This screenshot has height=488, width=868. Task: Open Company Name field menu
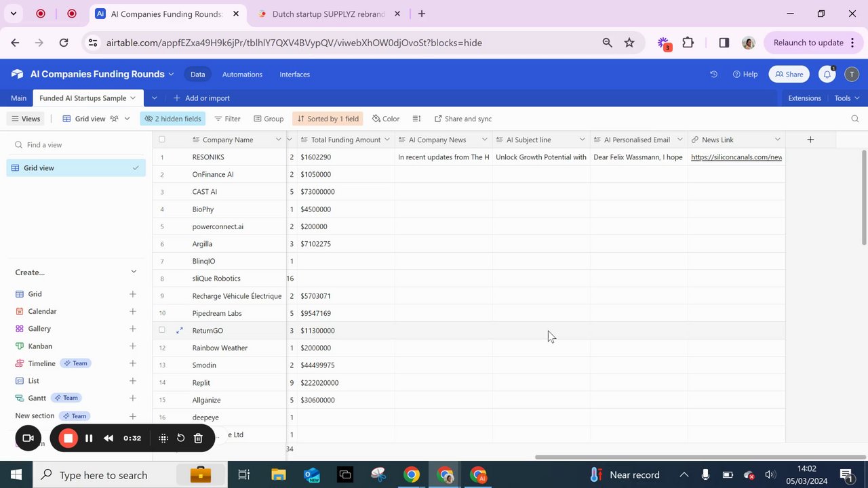click(278, 140)
